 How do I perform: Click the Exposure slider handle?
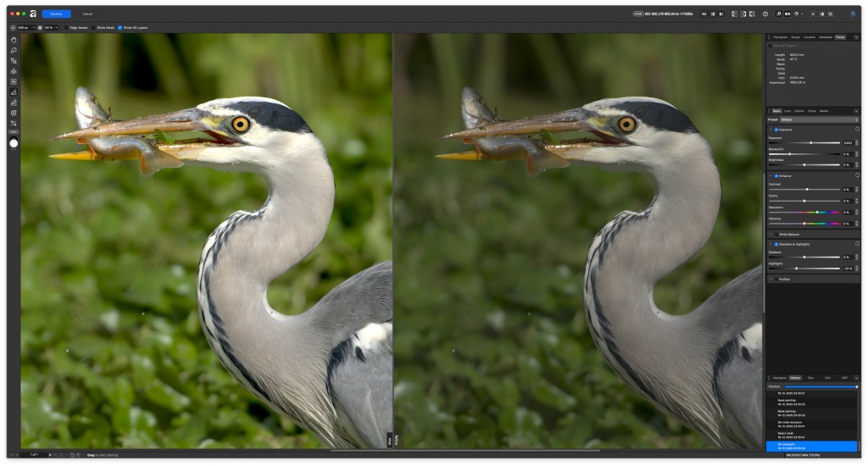[811, 143]
